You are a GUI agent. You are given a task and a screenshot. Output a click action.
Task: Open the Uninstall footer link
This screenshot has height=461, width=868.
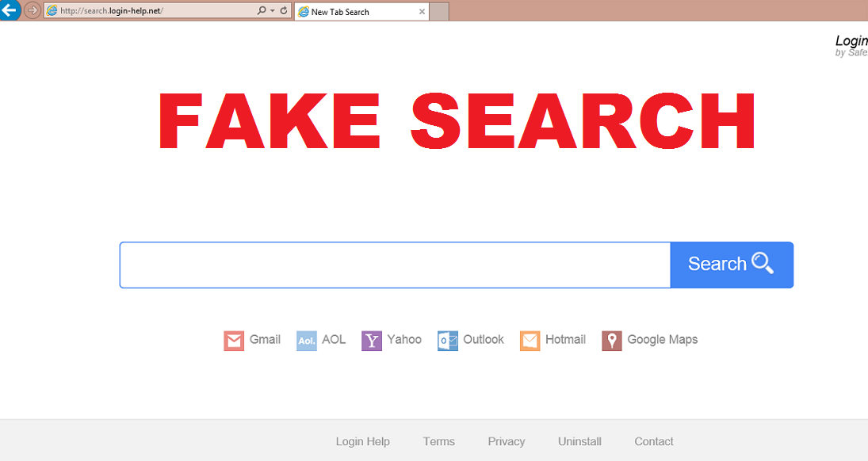pos(579,442)
